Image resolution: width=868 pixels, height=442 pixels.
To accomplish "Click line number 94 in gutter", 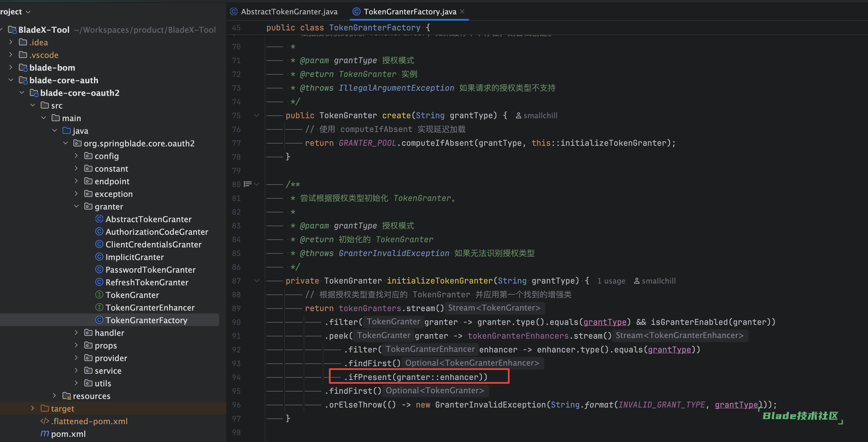I will (236, 377).
